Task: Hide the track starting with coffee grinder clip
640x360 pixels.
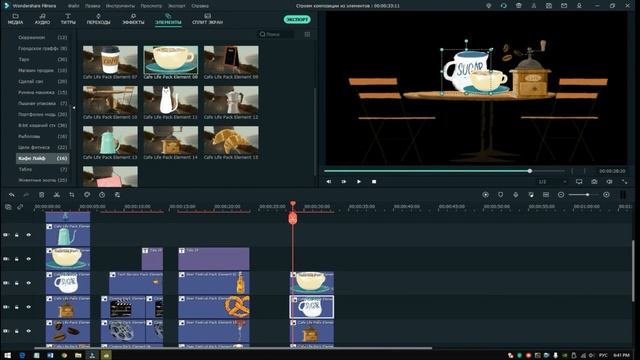Action: tap(29, 307)
